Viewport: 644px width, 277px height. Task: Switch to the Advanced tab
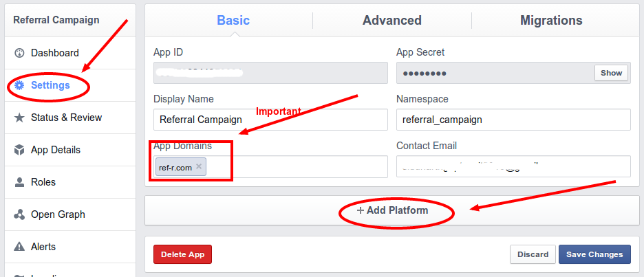(391, 21)
